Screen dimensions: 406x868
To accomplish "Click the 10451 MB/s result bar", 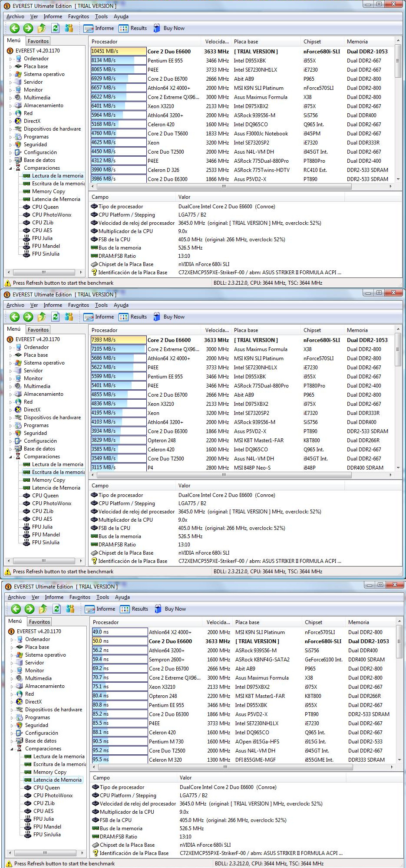I will (x=118, y=51).
